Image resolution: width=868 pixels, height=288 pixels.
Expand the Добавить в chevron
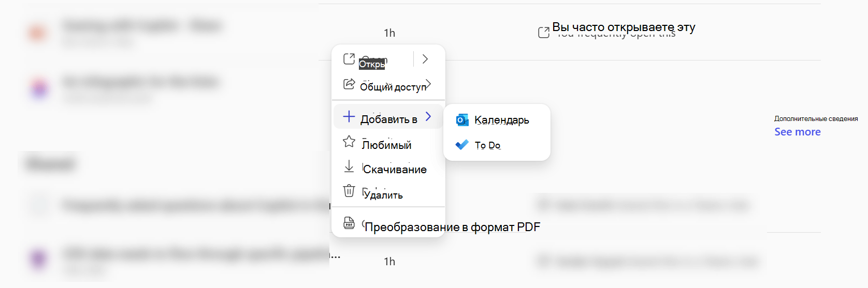click(428, 116)
